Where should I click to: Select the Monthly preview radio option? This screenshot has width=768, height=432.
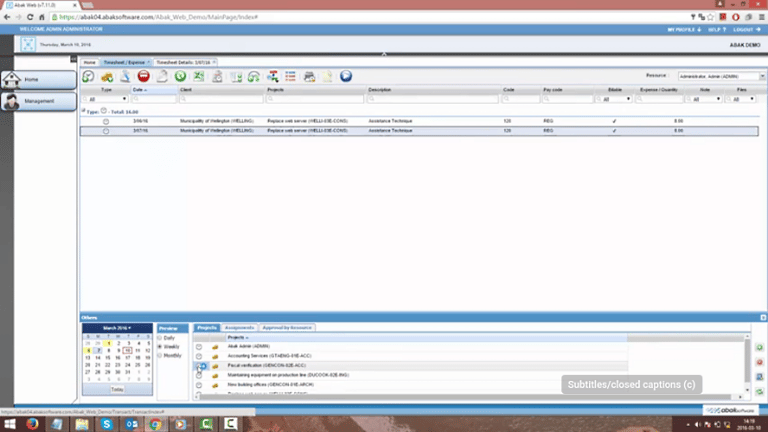point(161,355)
